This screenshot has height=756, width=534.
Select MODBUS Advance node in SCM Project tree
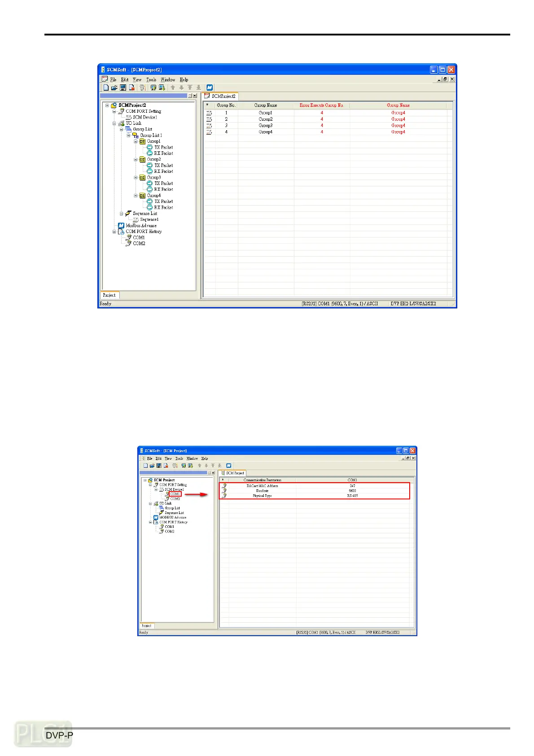172,517
